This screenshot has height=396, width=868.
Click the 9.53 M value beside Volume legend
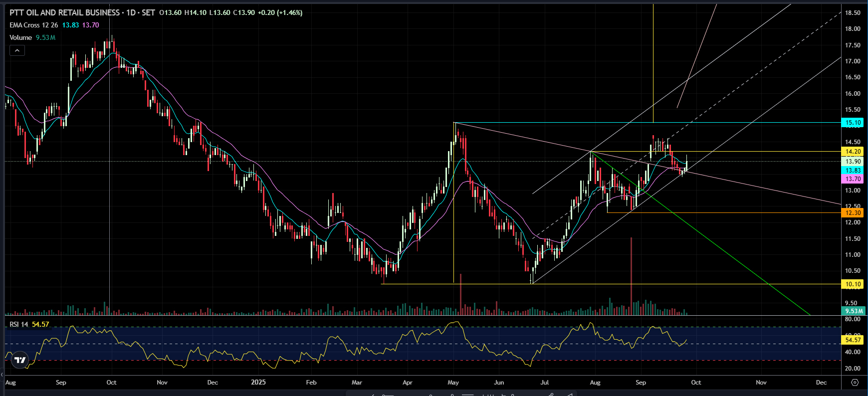(x=45, y=37)
